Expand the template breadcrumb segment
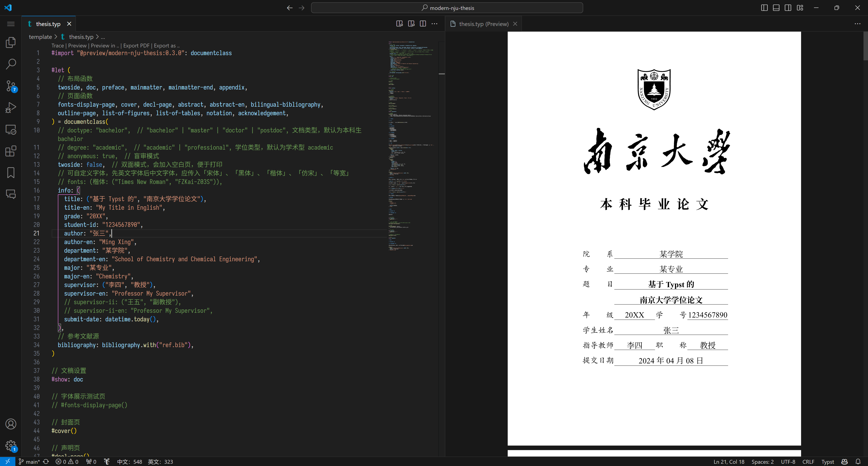Viewport: 868px width, 466px height. (x=40, y=37)
